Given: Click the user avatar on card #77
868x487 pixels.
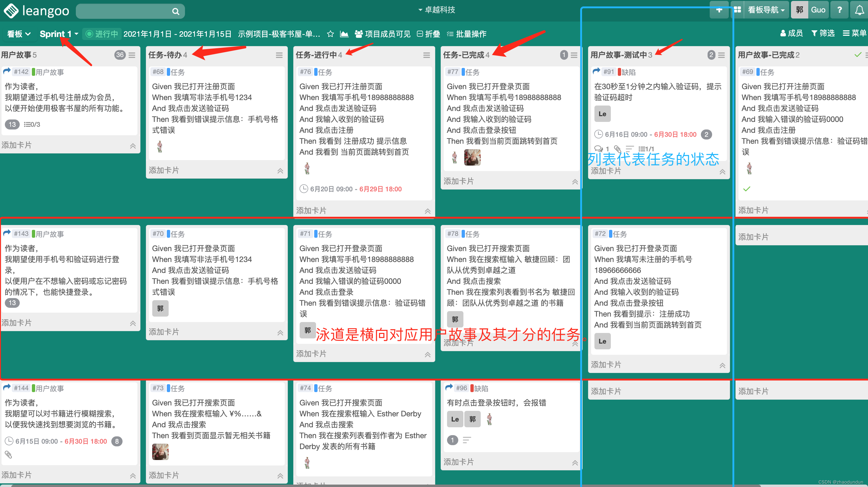Looking at the screenshot, I should click(473, 157).
